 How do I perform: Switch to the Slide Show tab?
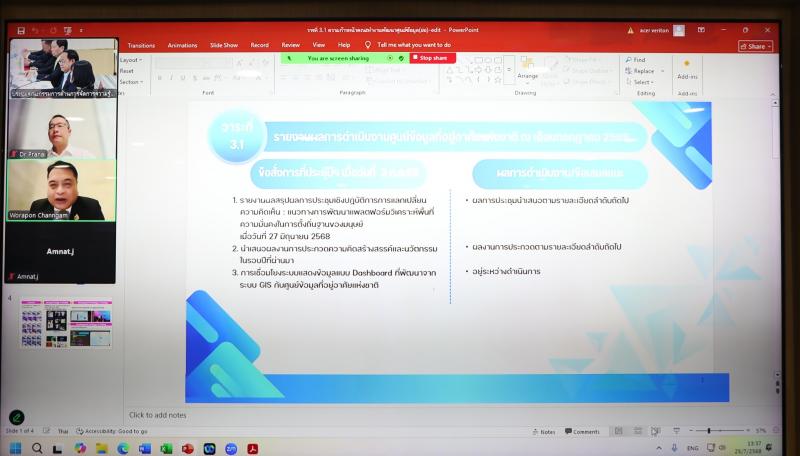(224, 45)
